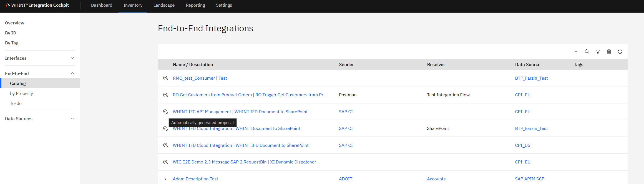Refresh the integrations table
644x184 pixels.
tap(620, 52)
